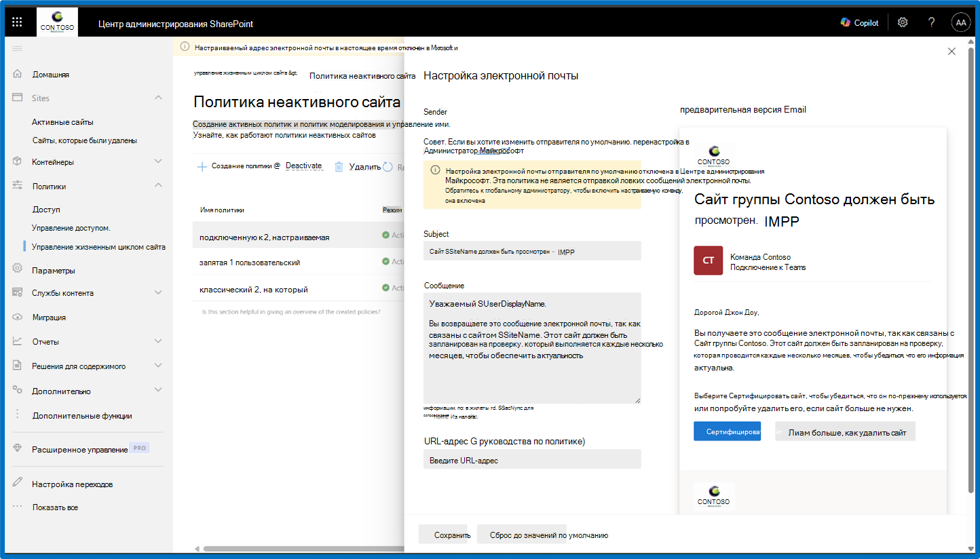Image resolution: width=980 pixels, height=559 pixels.
Task: Click the delete-site button in email preview
Action: coord(846,431)
